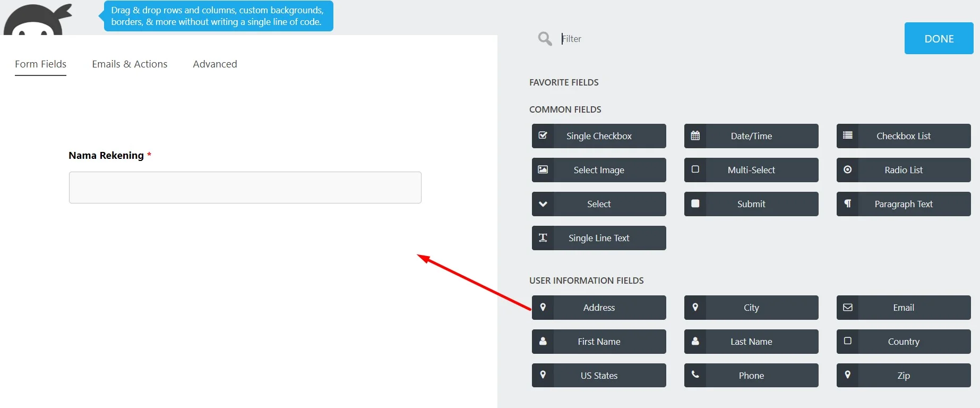The width and height of the screenshot is (980, 408).
Task: Add a Paragraph Text field
Action: pyautogui.click(x=904, y=204)
